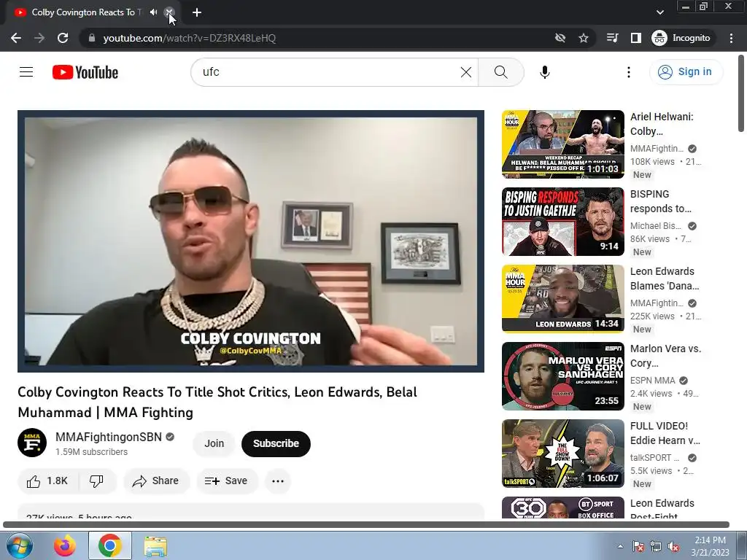The height and width of the screenshot is (560, 747).
Task: Go forward with the browser arrow
Action: [39, 38]
